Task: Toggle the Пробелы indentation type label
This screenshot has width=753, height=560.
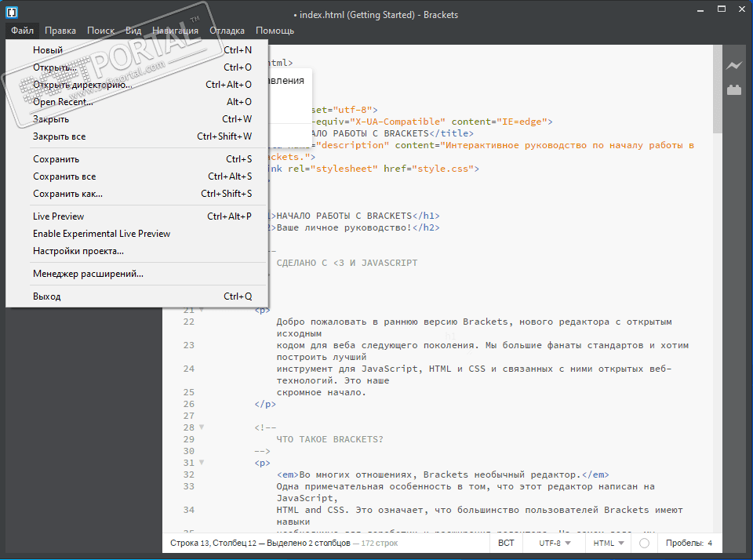Action: tap(683, 543)
